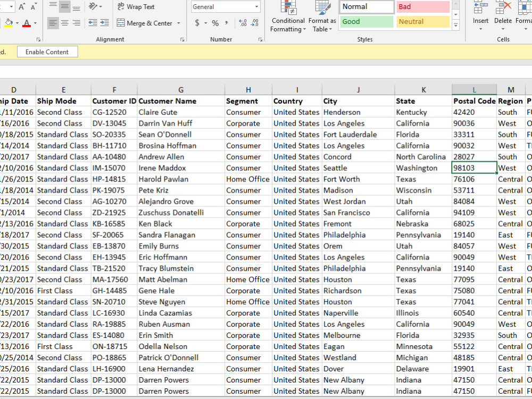Select the cell Zuschuss Donatelli
The height and width of the screenshot is (399, 532).
coord(181,213)
